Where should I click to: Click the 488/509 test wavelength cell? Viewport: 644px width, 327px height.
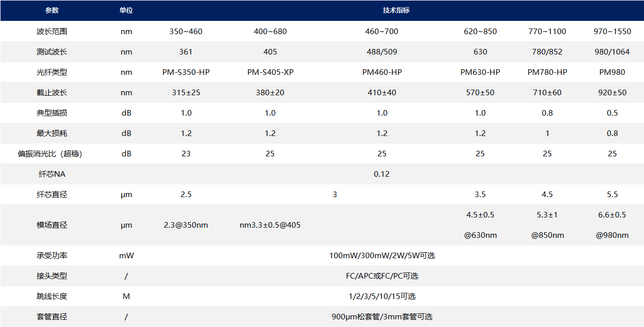[x=382, y=52]
